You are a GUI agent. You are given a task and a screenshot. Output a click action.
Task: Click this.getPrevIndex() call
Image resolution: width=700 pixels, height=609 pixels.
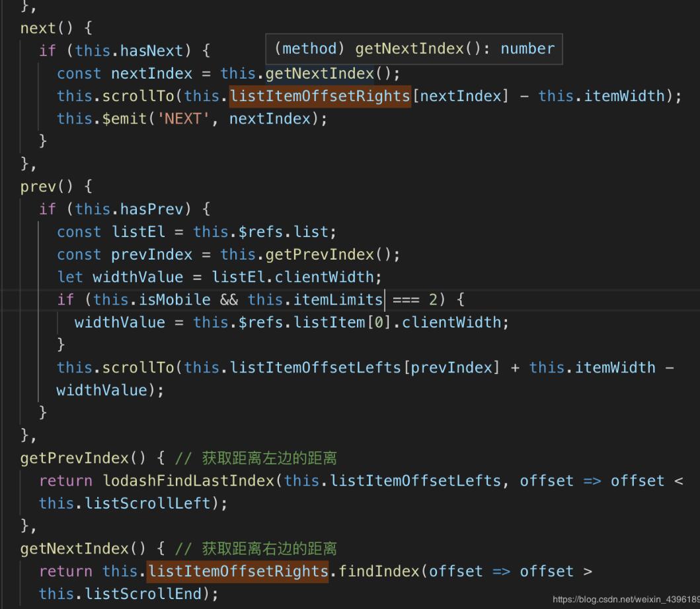(305, 255)
